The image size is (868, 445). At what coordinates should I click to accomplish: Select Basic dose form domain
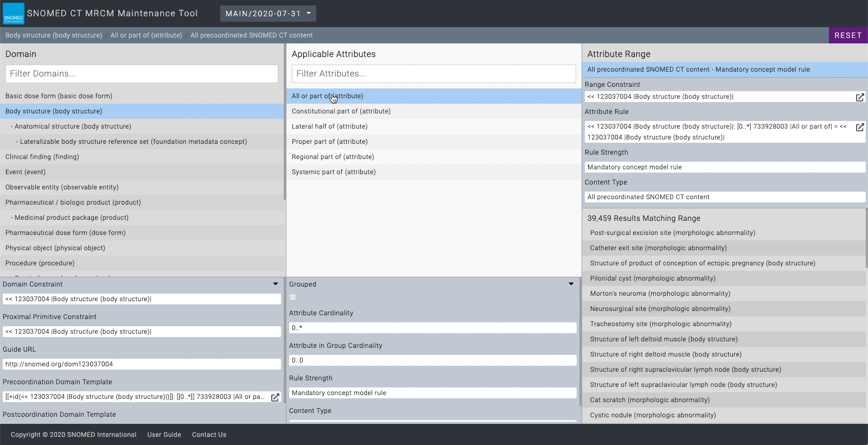(142, 96)
